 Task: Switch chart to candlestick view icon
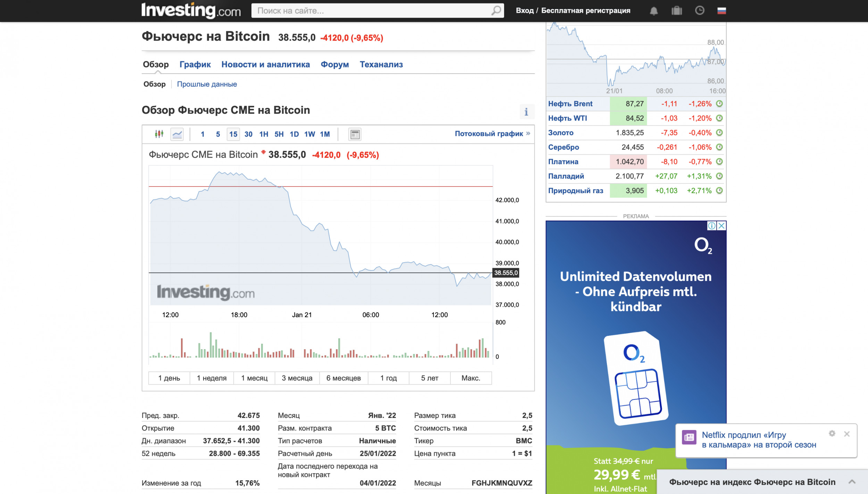[x=159, y=134]
